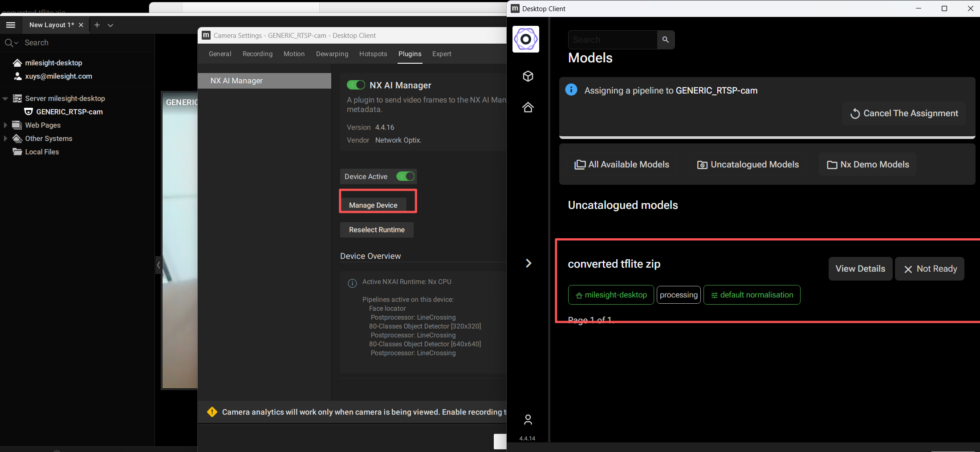Toggle the NX AI Manager plugin switch
980x452 pixels.
[356, 85]
